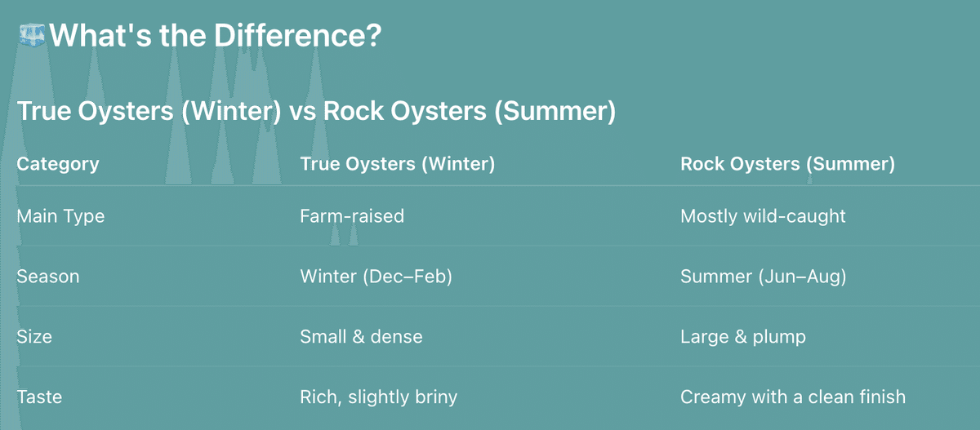Select the Category column header
The image size is (980, 430).
click(x=58, y=164)
